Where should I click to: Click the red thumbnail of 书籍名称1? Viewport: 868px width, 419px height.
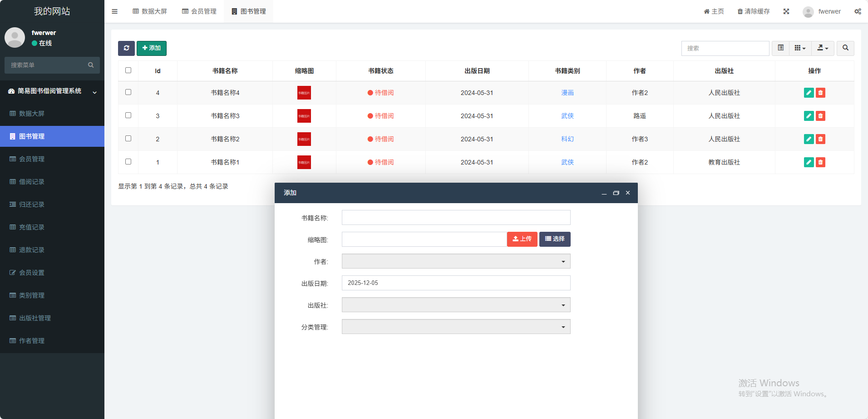tap(304, 162)
